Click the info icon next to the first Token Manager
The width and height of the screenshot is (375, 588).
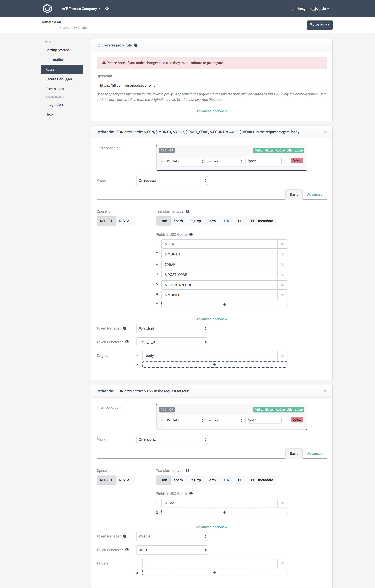(x=125, y=328)
